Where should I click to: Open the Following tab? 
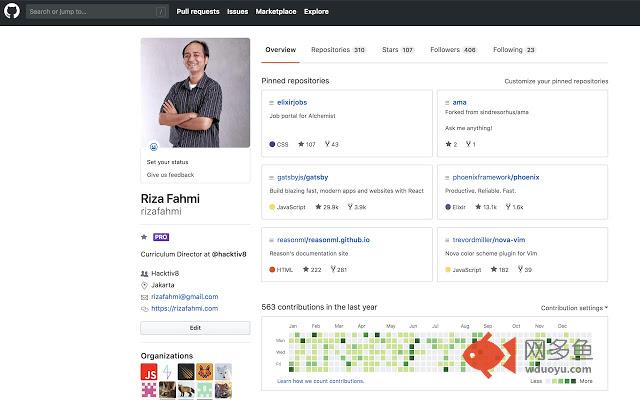[x=514, y=50]
